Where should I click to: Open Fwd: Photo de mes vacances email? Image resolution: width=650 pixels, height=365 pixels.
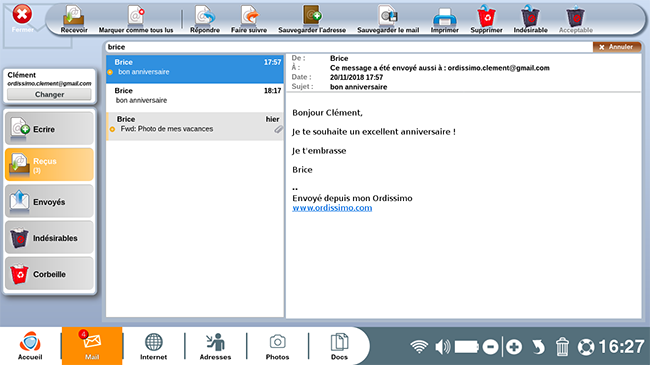[x=195, y=126]
